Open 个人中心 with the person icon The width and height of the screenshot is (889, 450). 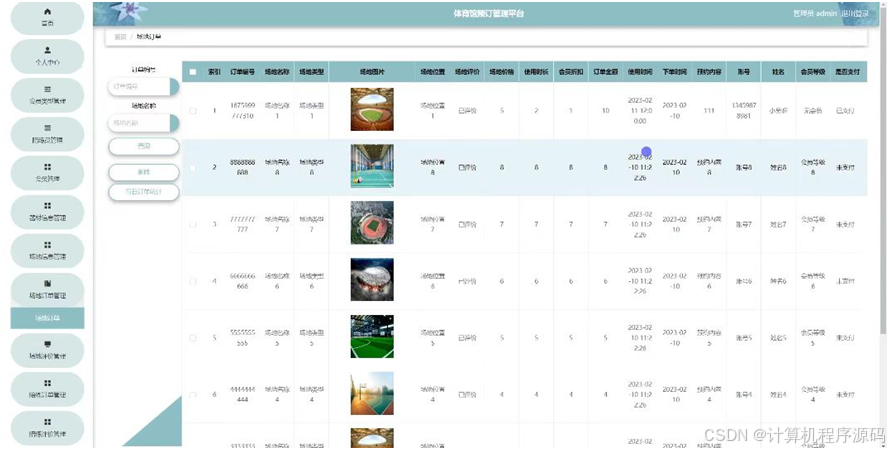click(48, 56)
